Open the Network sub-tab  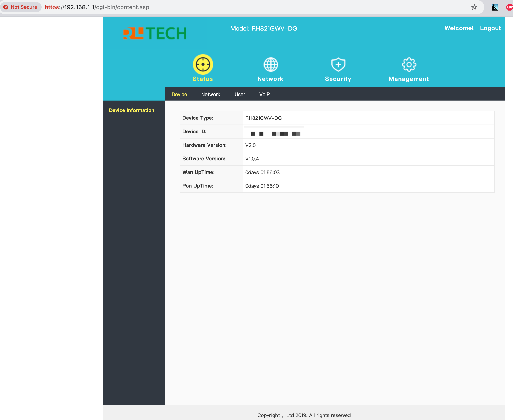pyautogui.click(x=211, y=94)
